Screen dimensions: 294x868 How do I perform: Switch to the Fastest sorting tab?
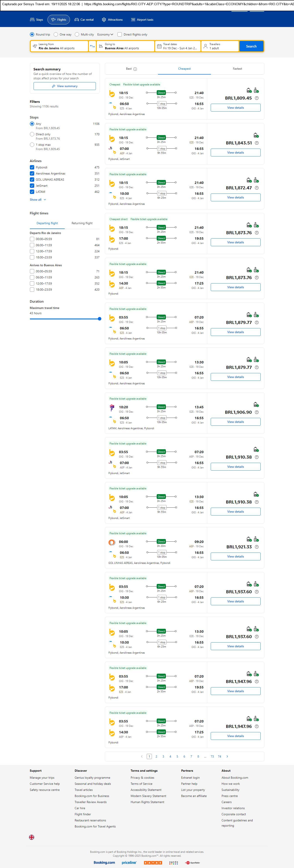(x=237, y=69)
